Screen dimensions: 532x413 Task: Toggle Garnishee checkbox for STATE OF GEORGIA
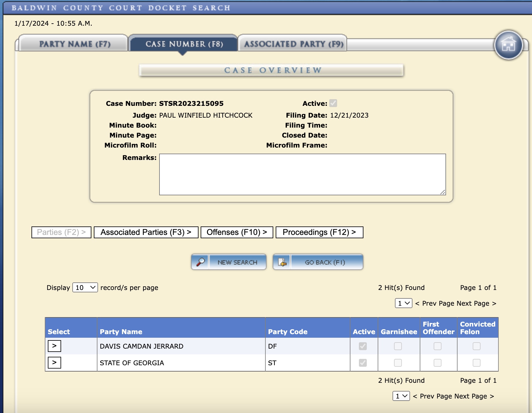pyautogui.click(x=398, y=363)
